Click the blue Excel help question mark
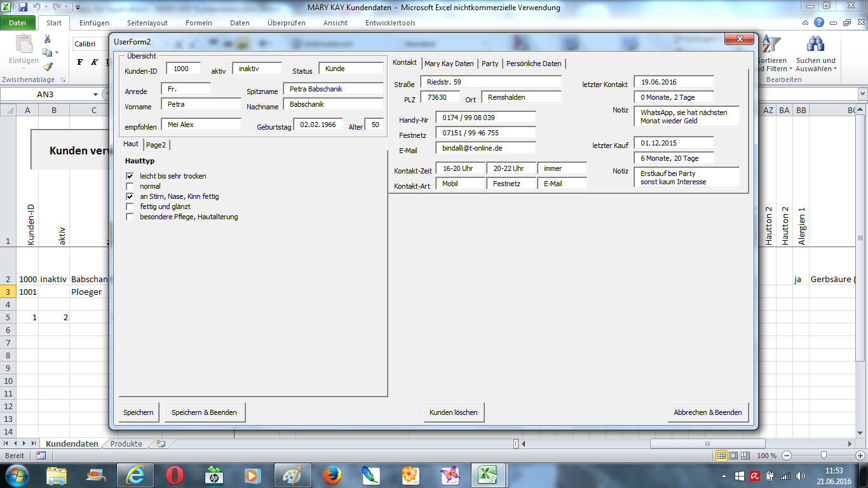Viewport: 868px width, 488px height. [819, 22]
